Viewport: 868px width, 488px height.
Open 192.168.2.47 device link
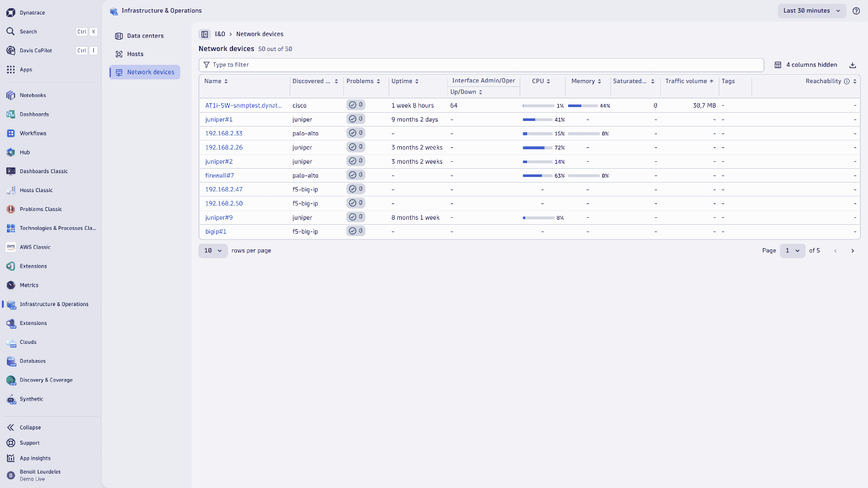[x=224, y=190]
